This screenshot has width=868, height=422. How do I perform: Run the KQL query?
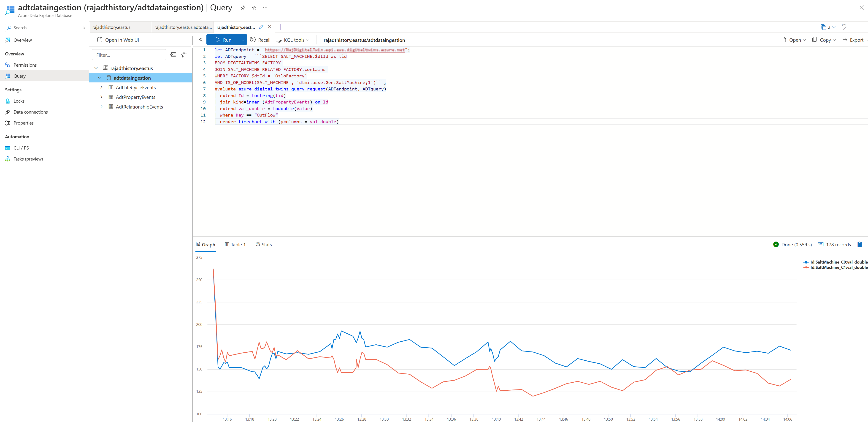[223, 40]
